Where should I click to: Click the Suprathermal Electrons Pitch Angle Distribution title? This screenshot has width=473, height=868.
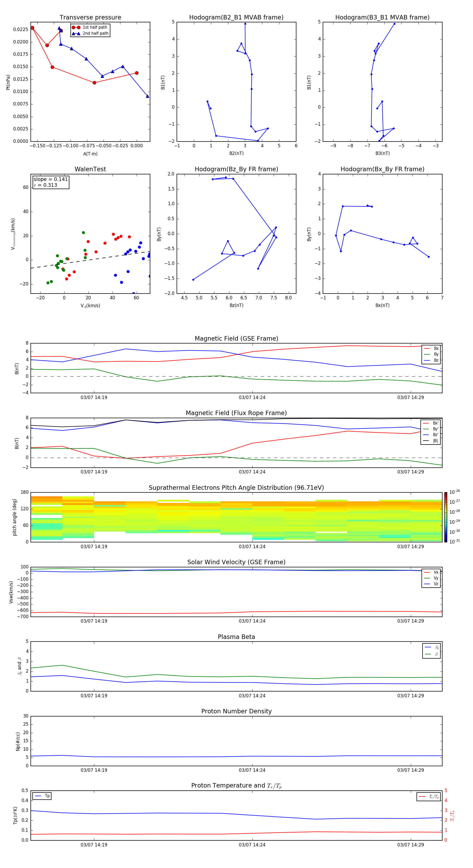click(236, 488)
